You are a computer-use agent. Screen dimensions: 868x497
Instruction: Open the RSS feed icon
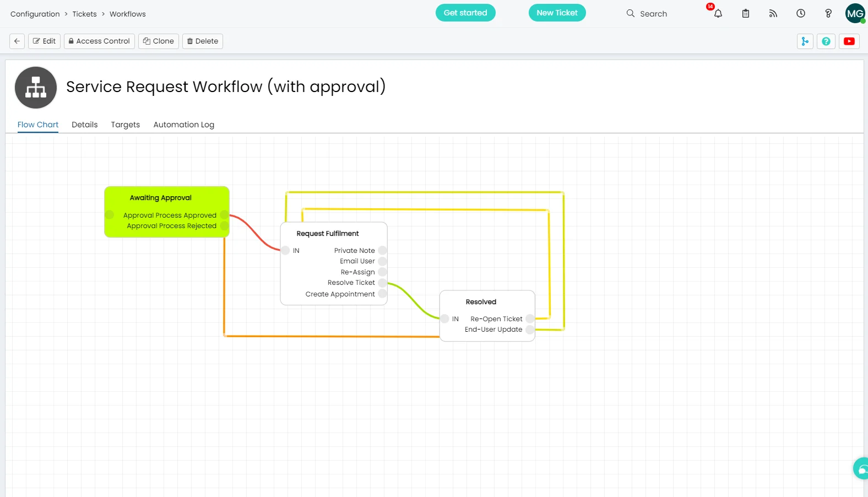[x=773, y=14]
